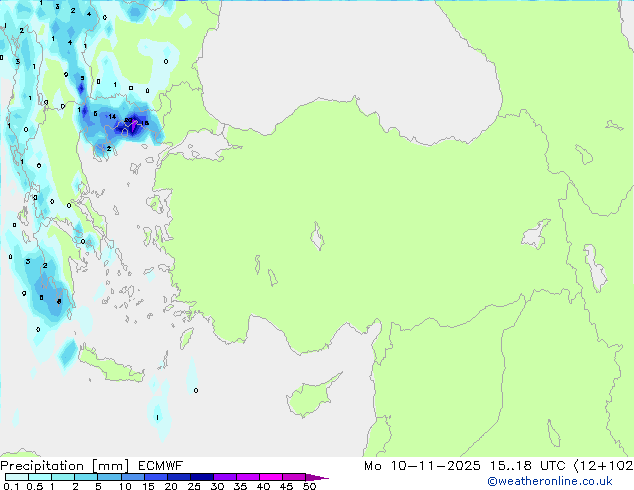
Task: Pick the 10–15 mm blue legend swatch
Action: (x=132, y=477)
